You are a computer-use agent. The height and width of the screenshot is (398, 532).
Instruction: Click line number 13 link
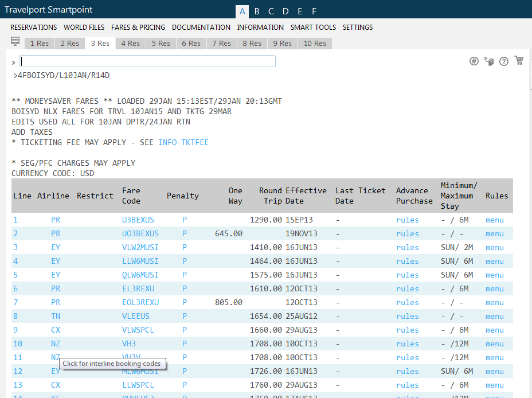[18, 385]
